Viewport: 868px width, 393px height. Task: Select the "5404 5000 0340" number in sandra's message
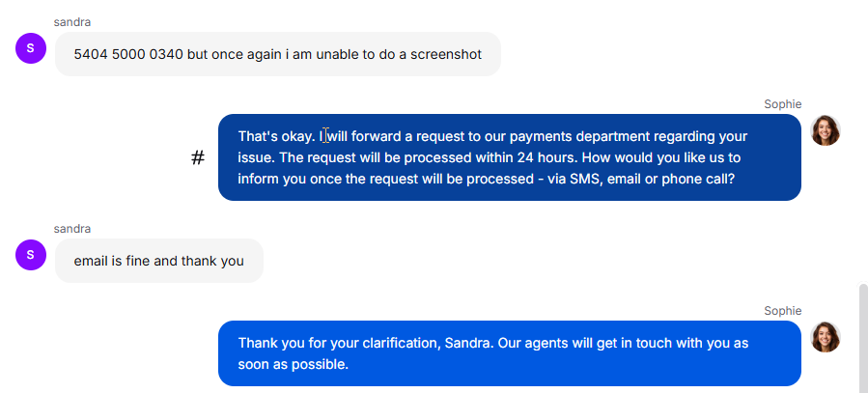point(128,54)
